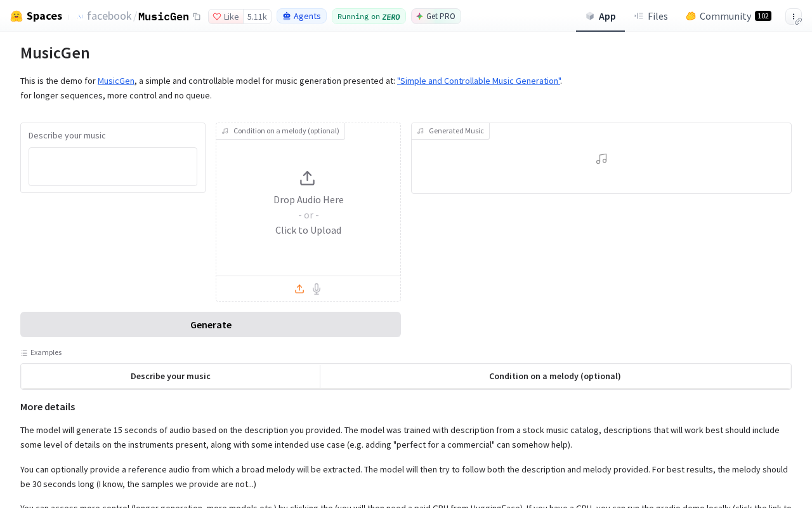This screenshot has width=812, height=508.
Task: Open the Running on ZERO status badge
Action: tap(369, 17)
